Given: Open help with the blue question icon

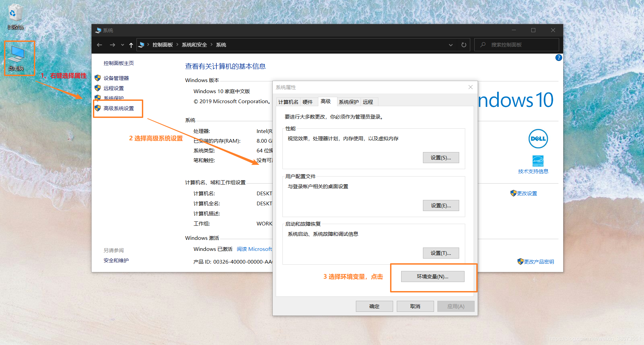Looking at the screenshot, I should pos(558,58).
